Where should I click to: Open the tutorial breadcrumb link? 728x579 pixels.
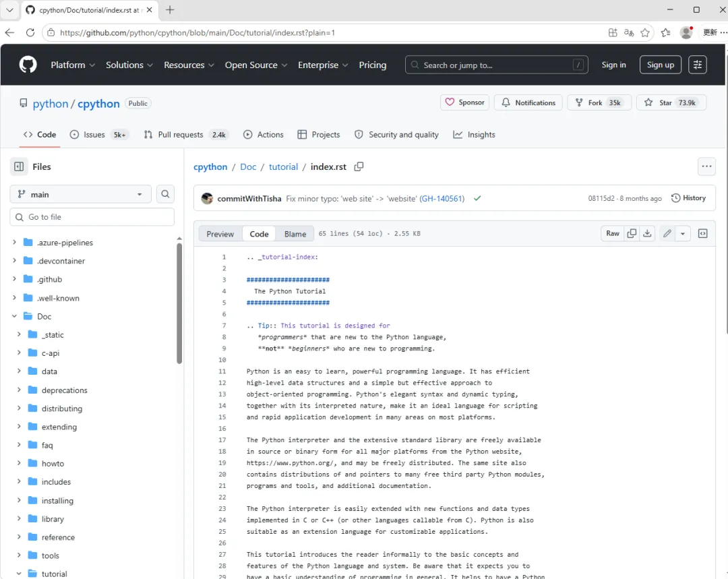pyautogui.click(x=283, y=166)
